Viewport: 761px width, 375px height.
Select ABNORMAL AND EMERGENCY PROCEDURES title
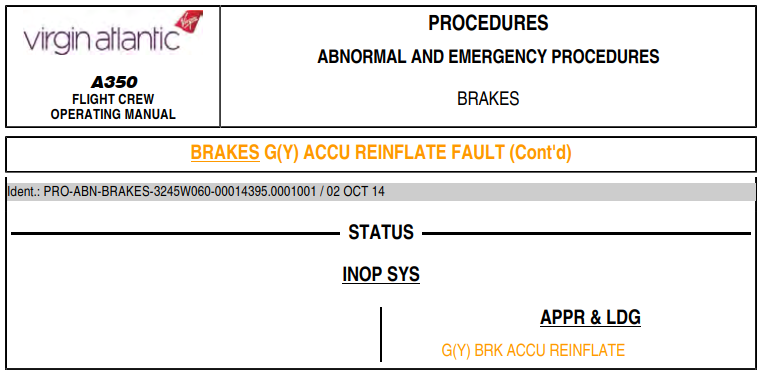(488, 57)
